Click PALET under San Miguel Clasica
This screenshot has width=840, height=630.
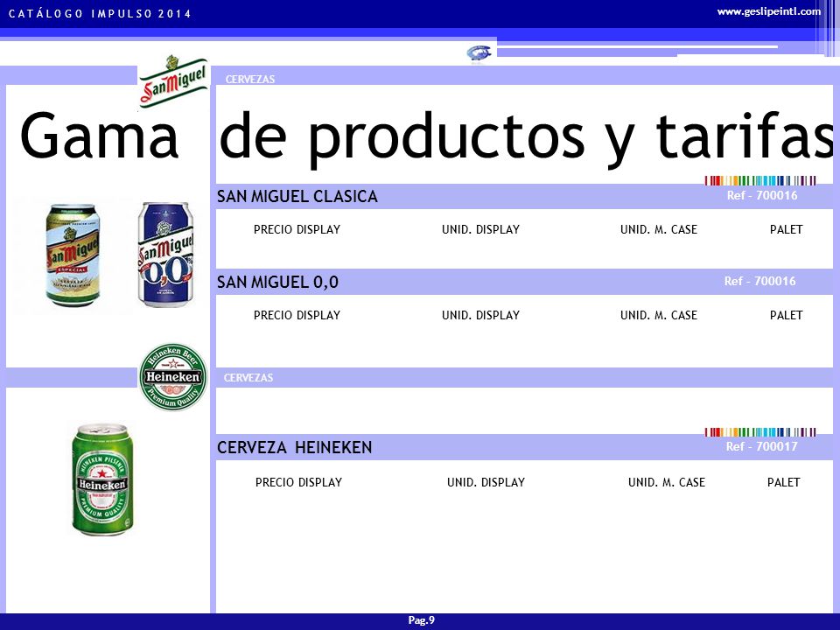tap(786, 229)
